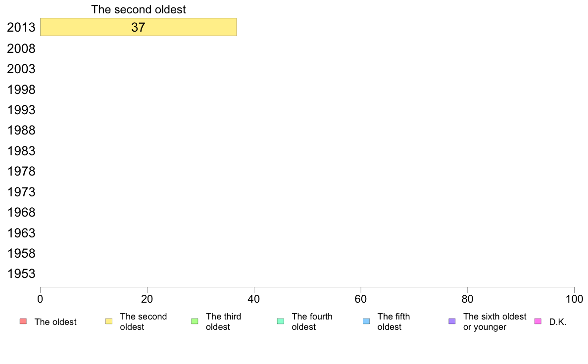Click the purple 'The sixth oldest or younger' swatch
The width and height of the screenshot is (588, 364).
point(452,321)
